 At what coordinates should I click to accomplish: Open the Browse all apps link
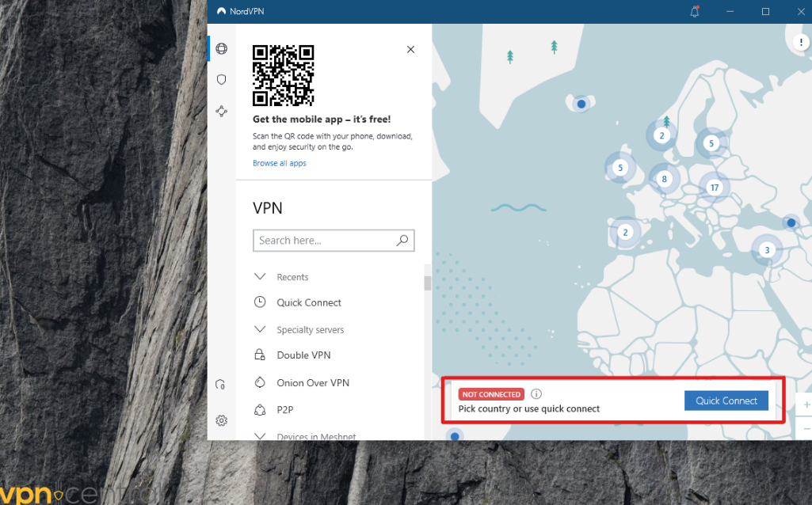click(x=279, y=163)
